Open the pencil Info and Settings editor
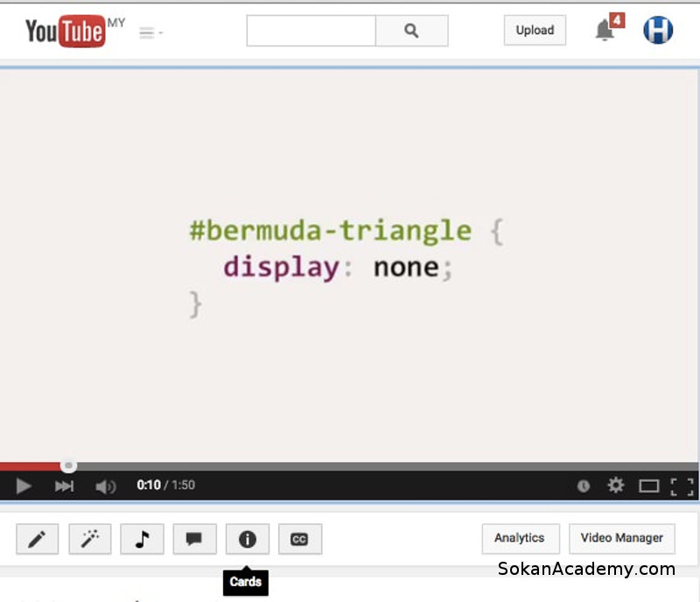This screenshot has width=700, height=602. coord(37,539)
